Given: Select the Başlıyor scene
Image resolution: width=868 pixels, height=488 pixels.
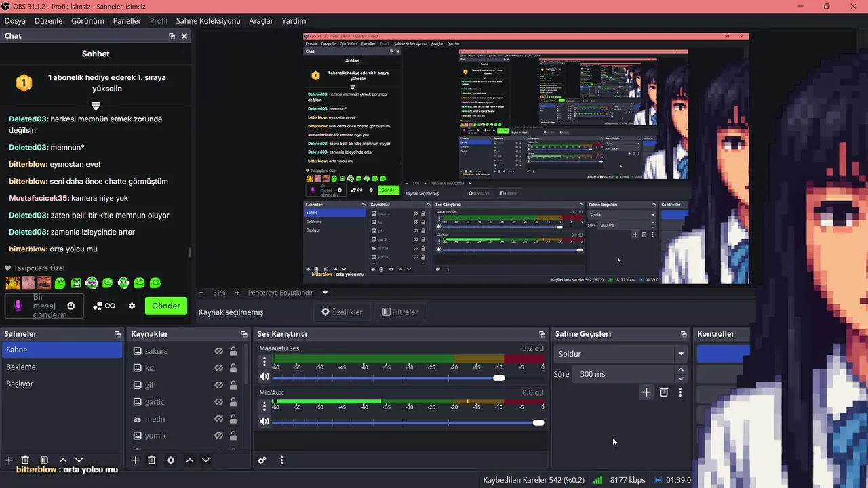Looking at the screenshot, I should coord(62,384).
